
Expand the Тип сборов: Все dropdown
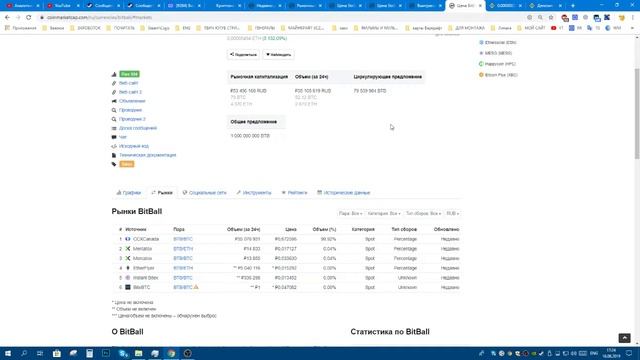(x=423, y=213)
